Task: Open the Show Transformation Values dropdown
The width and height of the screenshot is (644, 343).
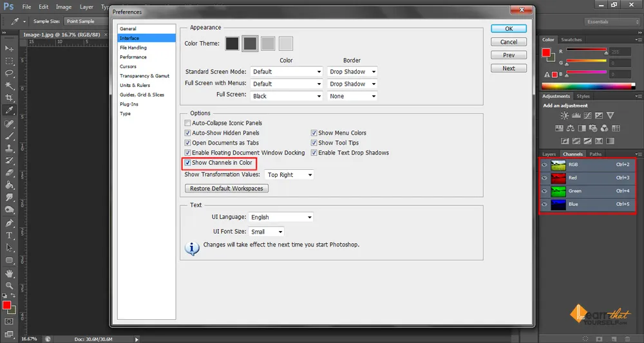Action: point(289,175)
